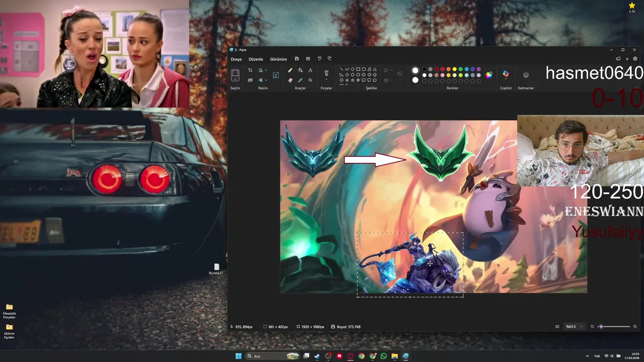The image size is (644, 362).
Task: Click the Save icon in Paint
Action: pyautogui.click(x=297, y=59)
